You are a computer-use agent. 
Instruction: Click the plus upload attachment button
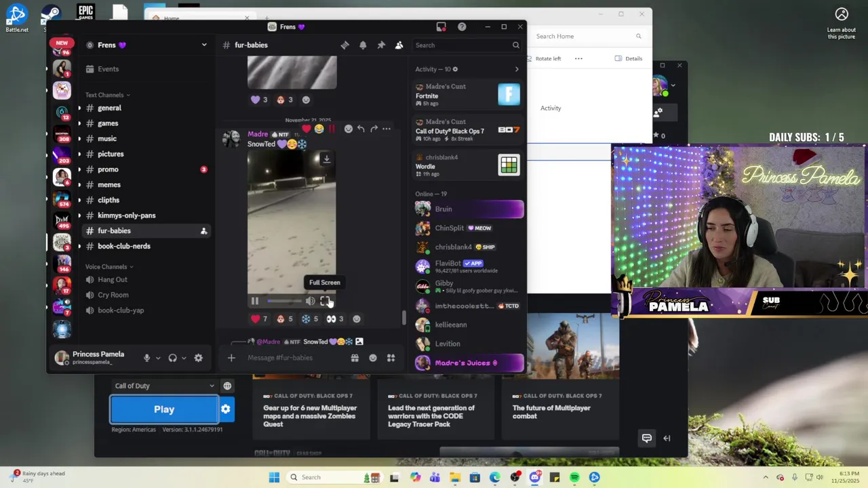pyautogui.click(x=231, y=358)
